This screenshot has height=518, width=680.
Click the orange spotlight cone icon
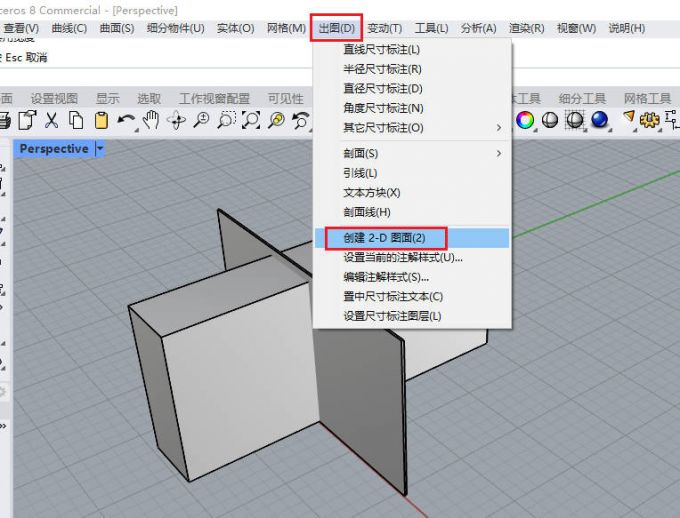point(628,118)
